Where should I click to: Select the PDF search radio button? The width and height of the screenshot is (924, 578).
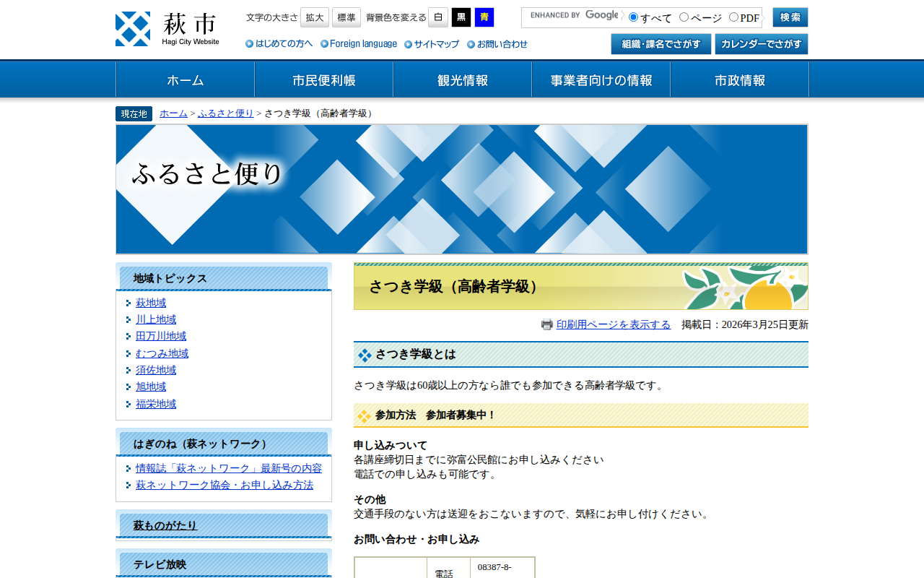point(734,17)
